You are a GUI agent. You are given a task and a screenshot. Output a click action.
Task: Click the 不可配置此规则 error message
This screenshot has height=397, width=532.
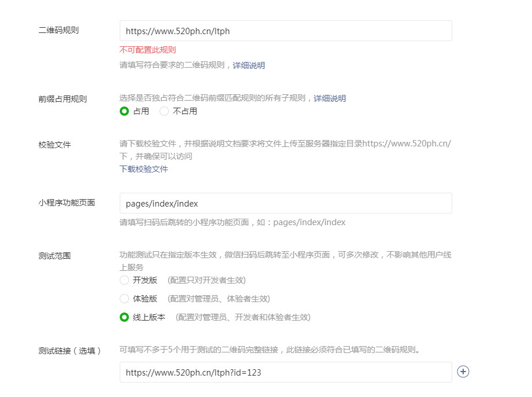click(147, 50)
